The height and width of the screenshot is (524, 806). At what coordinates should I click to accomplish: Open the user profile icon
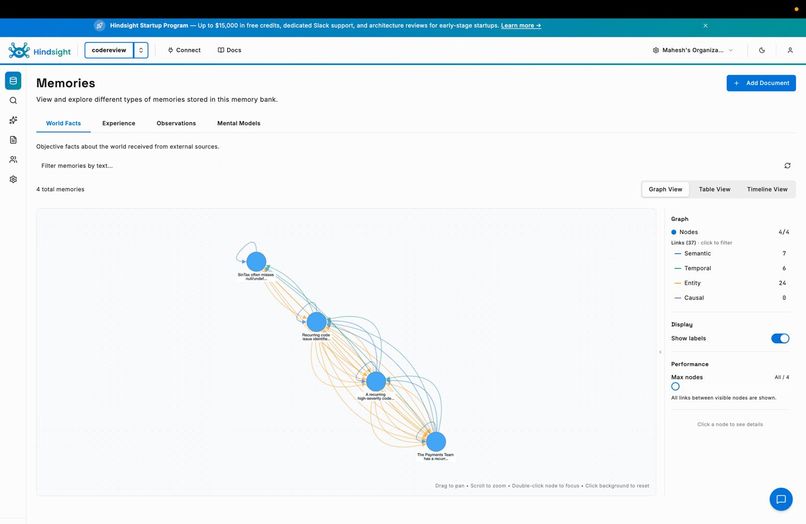point(790,50)
